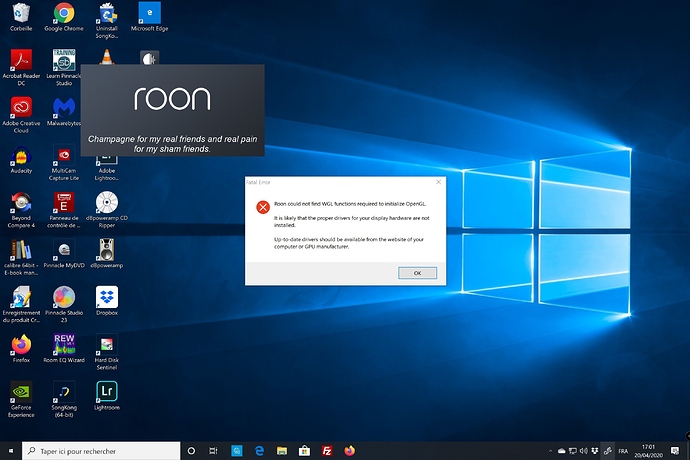Viewport: 690px width, 460px height.
Task: Select the dBpoweramp speaker icon shortcut
Action: click(x=107, y=254)
